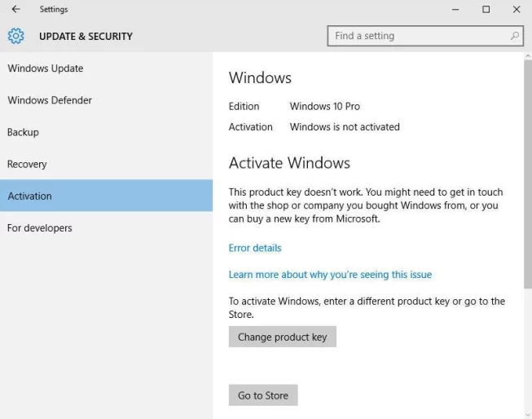Open Learn more about this issue link
Image resolution: width=532 pixels, height=419 pixels.
tap(330, 275)
